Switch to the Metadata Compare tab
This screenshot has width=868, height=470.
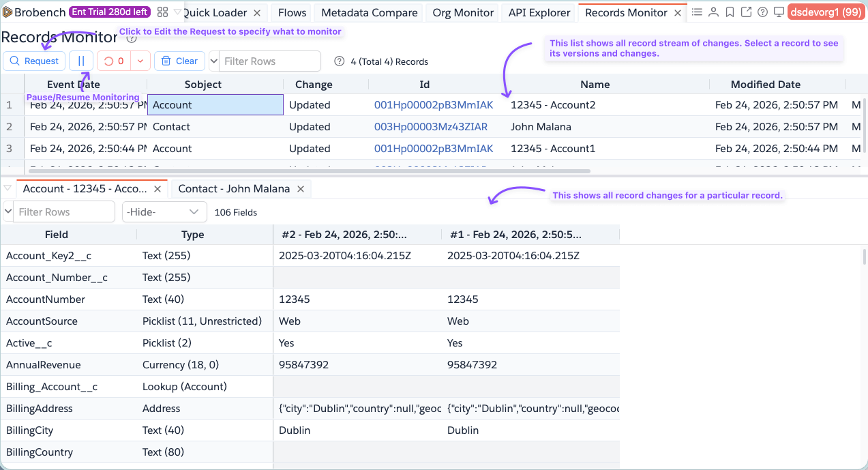tap(369, 12)
